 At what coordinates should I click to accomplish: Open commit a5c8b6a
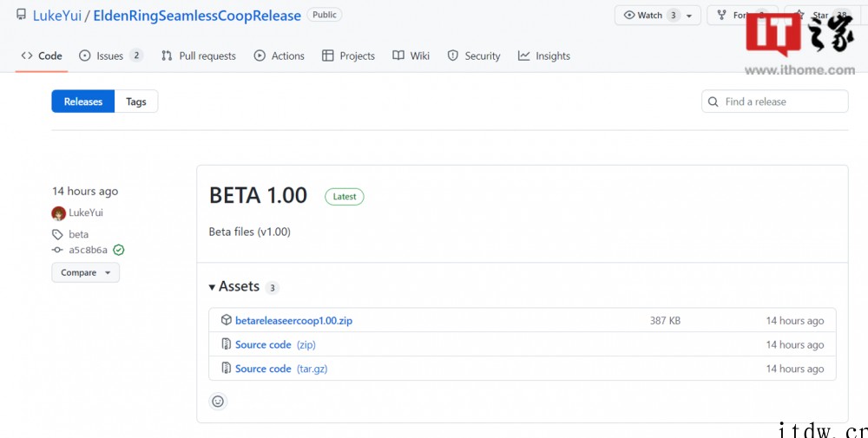click(88, 250)
